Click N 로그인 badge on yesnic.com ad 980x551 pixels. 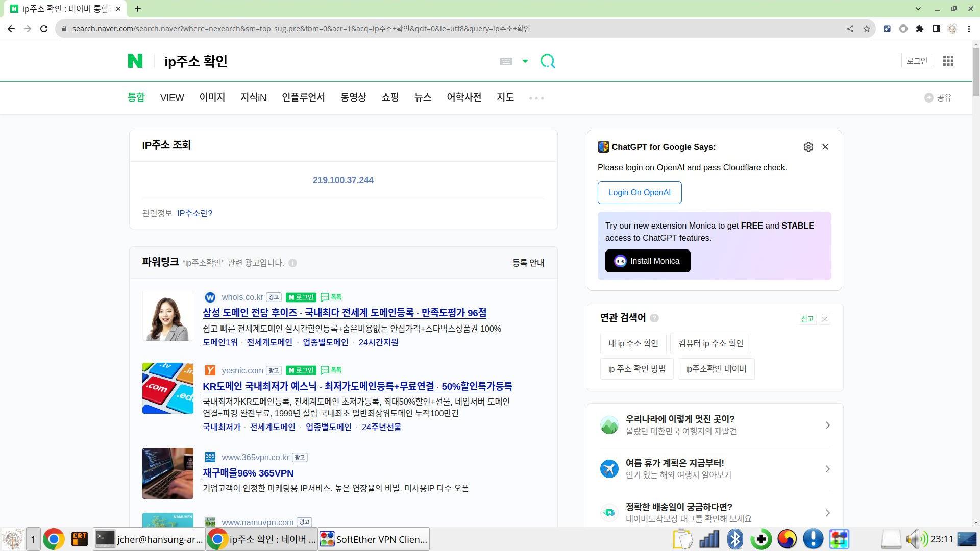click(301, 370)
